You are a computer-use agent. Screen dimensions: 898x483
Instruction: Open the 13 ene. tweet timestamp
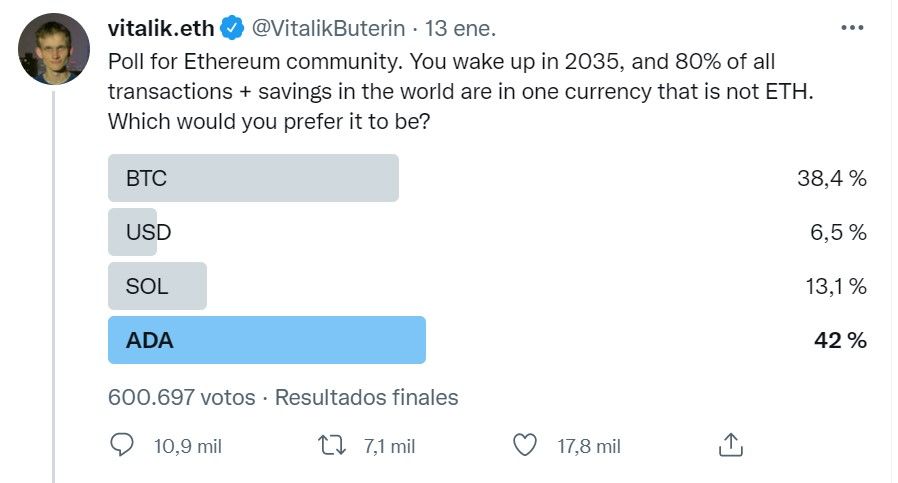click(460, 28)
